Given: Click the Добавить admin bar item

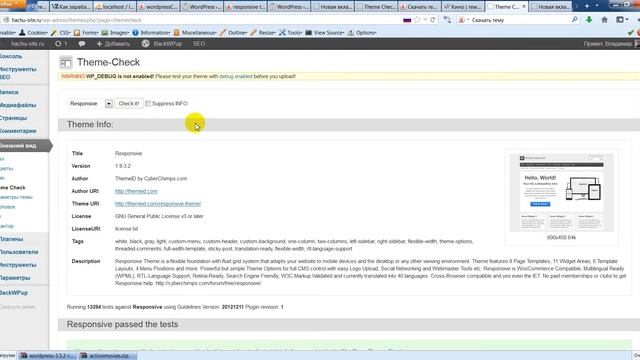Looking at the screenshot, I should (x=113, y=44).
